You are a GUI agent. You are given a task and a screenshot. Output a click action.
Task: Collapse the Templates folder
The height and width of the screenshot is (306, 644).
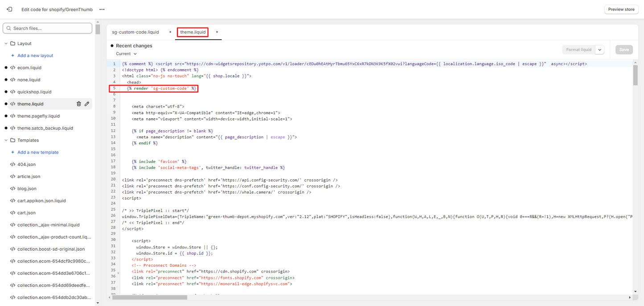pos(6,141)
